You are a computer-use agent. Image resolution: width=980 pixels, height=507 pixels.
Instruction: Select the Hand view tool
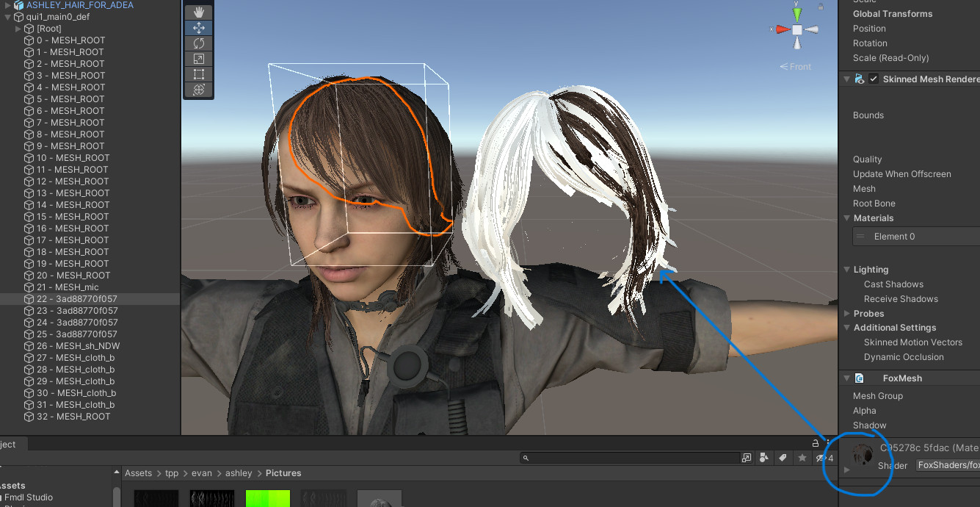[x=198, y=12]
